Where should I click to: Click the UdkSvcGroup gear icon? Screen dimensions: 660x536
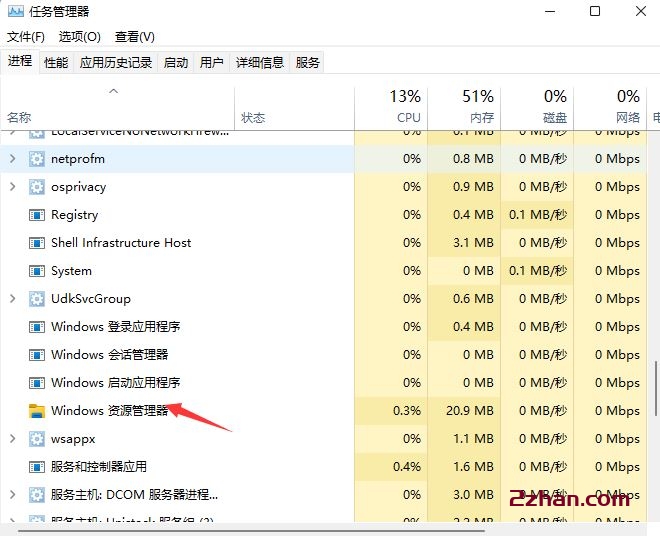[37, 299]
